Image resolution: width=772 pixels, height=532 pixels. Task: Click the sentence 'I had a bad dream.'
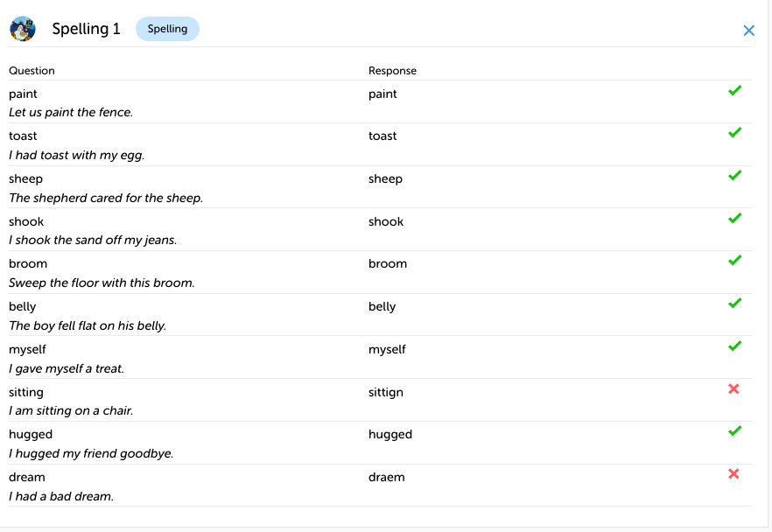coord(61,496)
